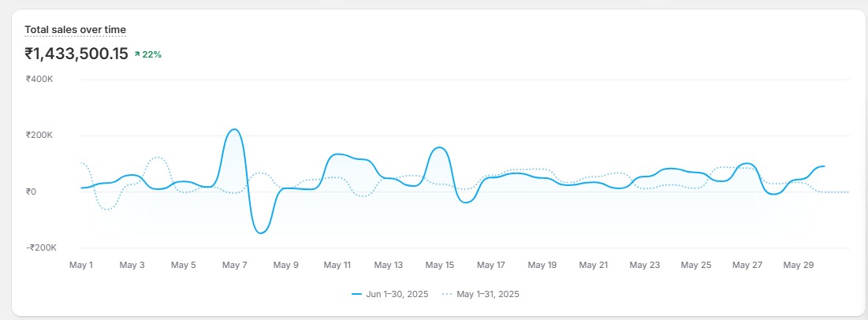
Task: Click the highest peak of the solid line near May 7
Action: pos(233,129)
